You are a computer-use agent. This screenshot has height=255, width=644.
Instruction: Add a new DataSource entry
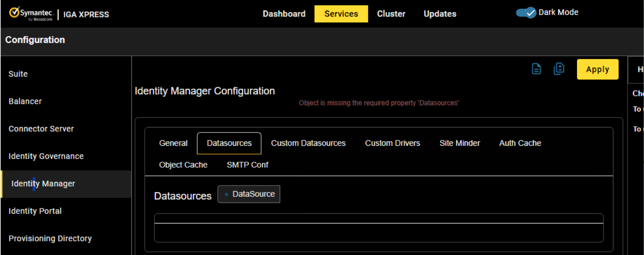249,194
